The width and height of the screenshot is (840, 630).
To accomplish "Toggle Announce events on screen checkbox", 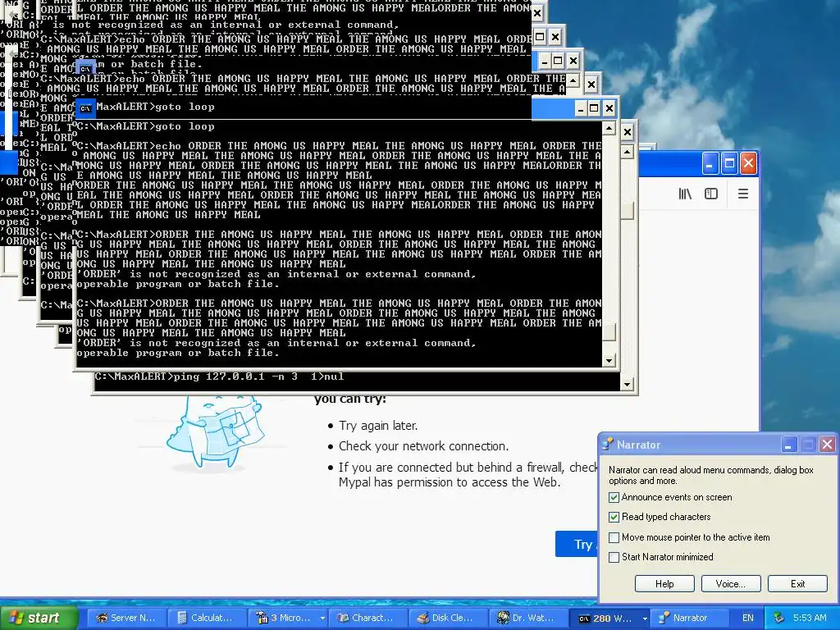I will coord(614,497).
